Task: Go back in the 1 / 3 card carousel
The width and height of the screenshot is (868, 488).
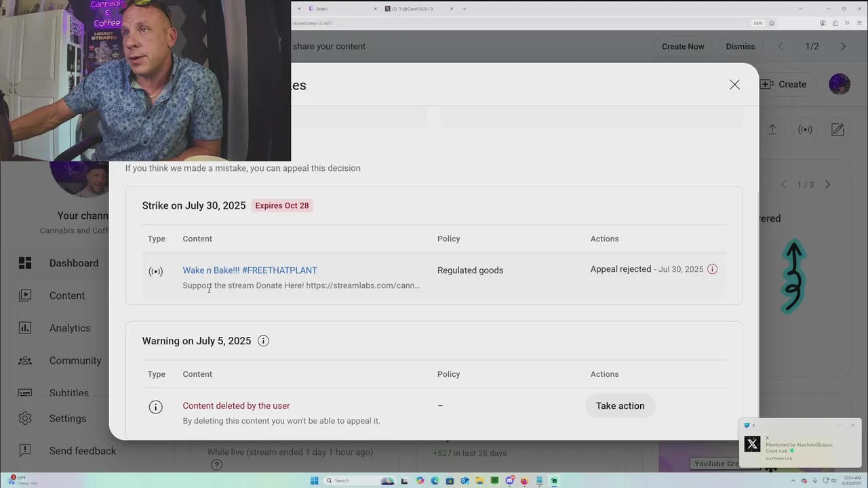Action: (x=784, y=184)
